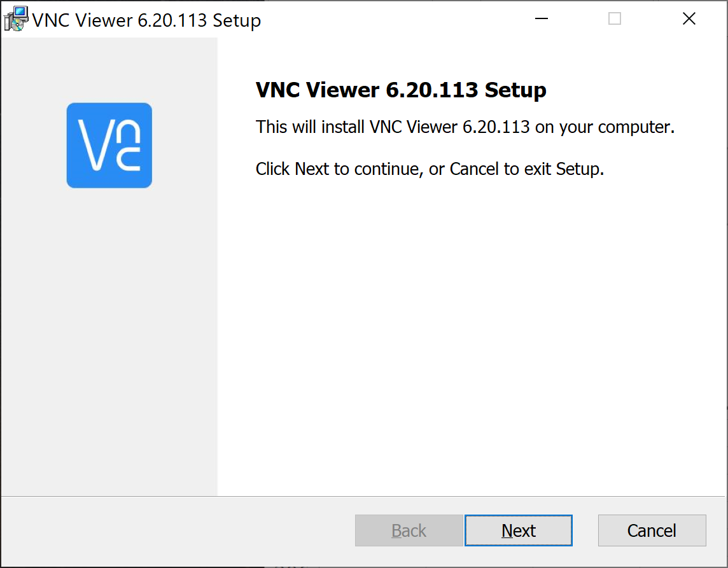Click the installer icon in the title bar
The width and height of the screenshot is (728, 568).
click(16, 19)
